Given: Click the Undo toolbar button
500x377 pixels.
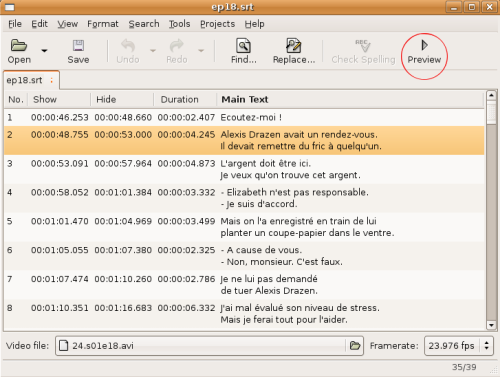Looking at the screenshot, I should coord(128,51).
